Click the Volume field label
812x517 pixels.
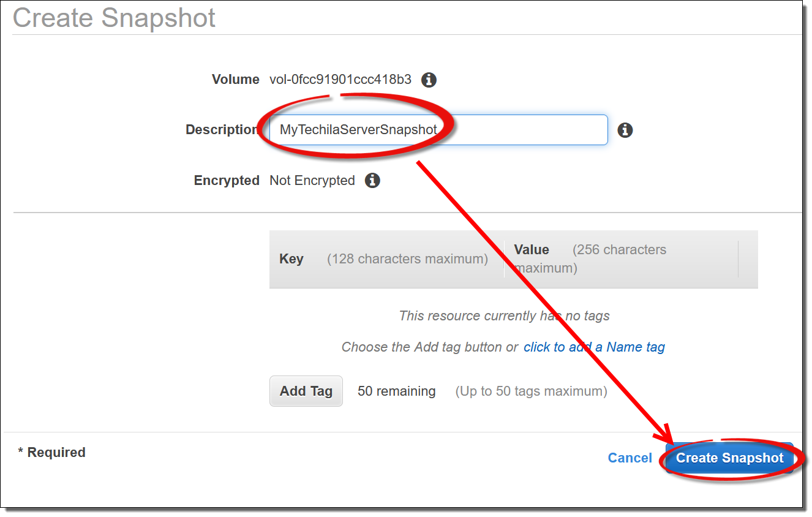pos(235,80)
